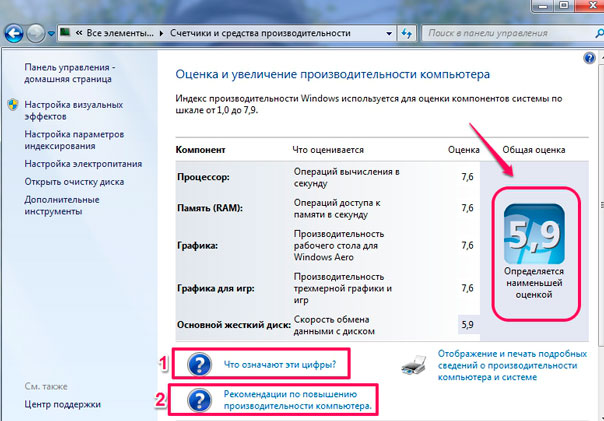This screenshot has height=421, width=604.
Task: Click the 'Компонент' column header
Action: [200, 150]
